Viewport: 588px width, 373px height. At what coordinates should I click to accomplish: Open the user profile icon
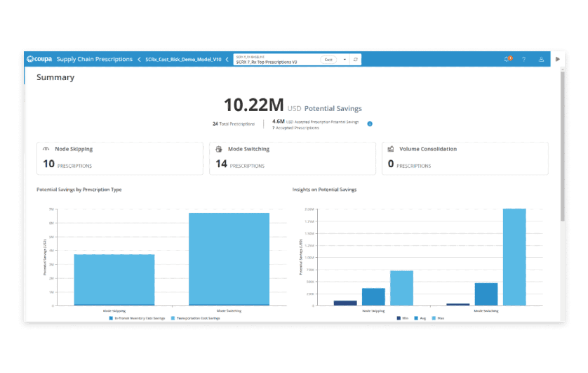pyautogui.click(x=541, y=59)
